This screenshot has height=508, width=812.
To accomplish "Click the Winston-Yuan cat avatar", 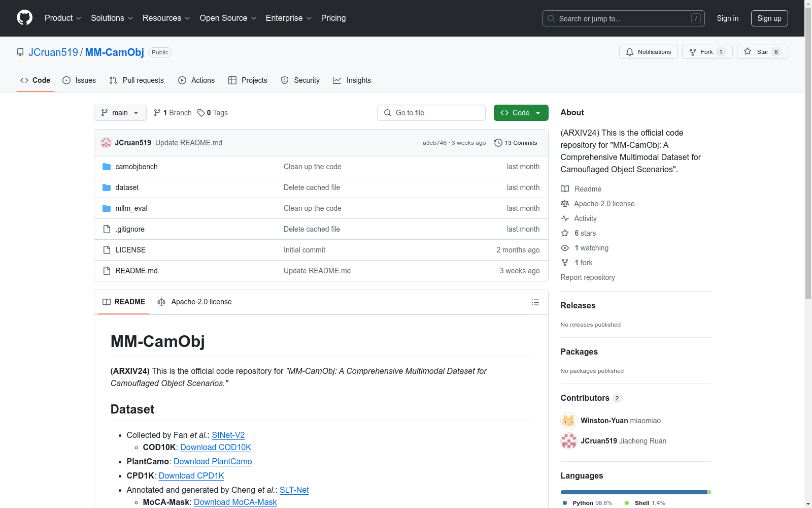I will [569, 421].
